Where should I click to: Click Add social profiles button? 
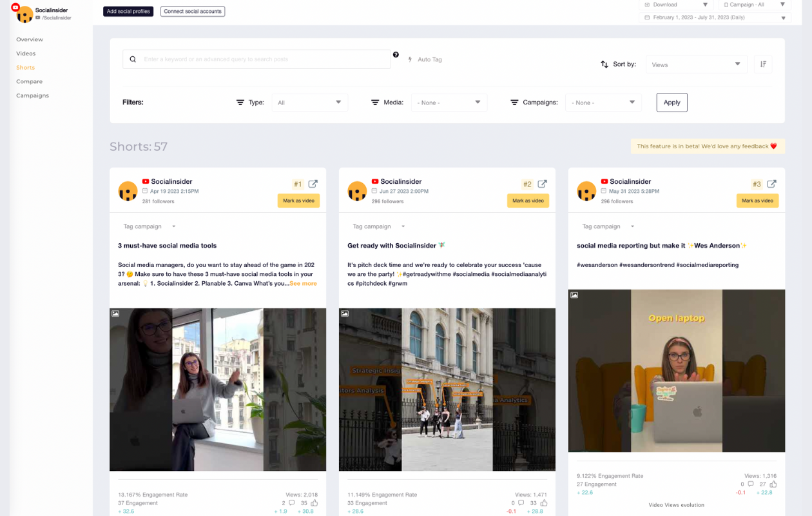pyautogui.click(x=128, y=12)
